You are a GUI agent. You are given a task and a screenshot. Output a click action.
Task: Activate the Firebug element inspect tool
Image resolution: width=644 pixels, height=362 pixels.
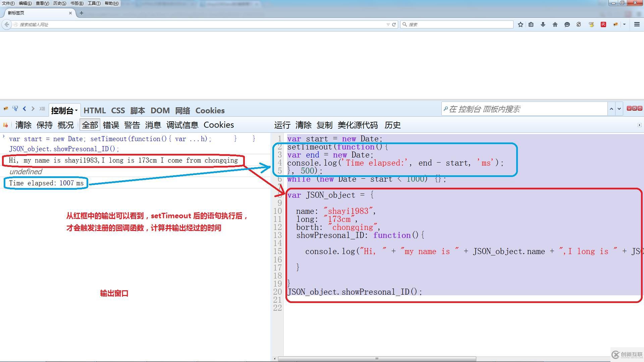15,109
